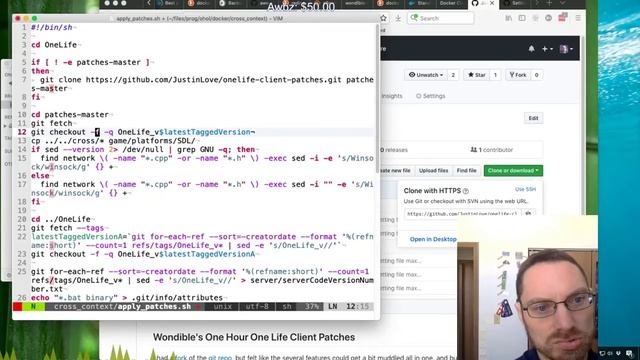Click the Edit description button
This screenshot has width=640, height=360.
533,118
